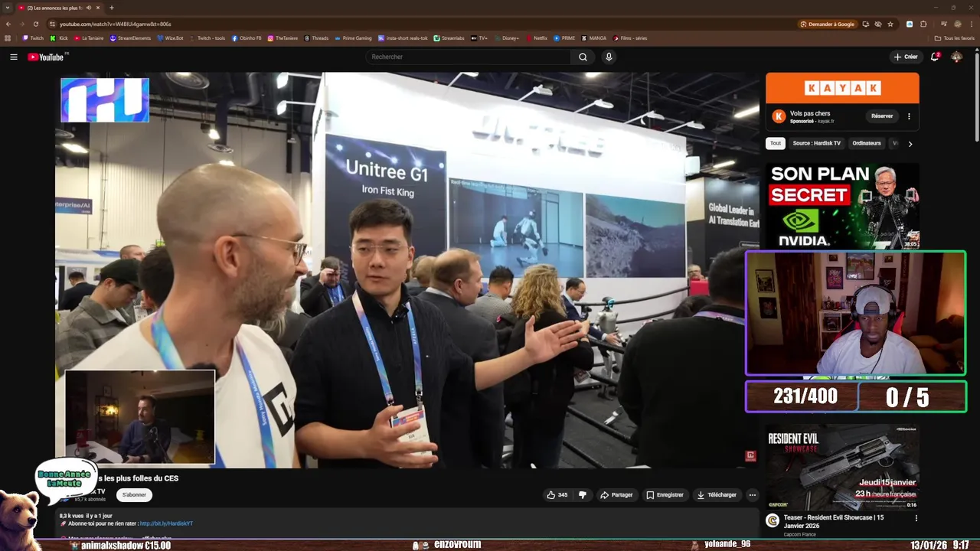Open the La Tanière bookmark

click(x=89, y=37)
